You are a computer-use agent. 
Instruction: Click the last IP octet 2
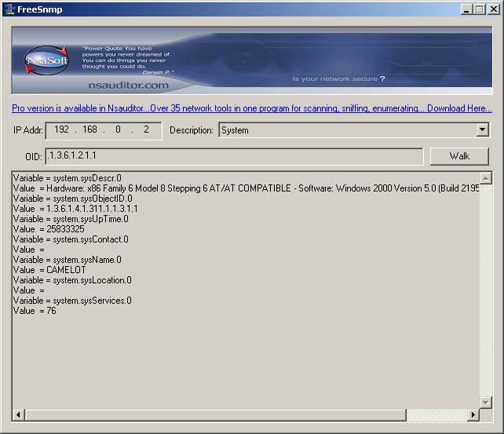point(146,129)
